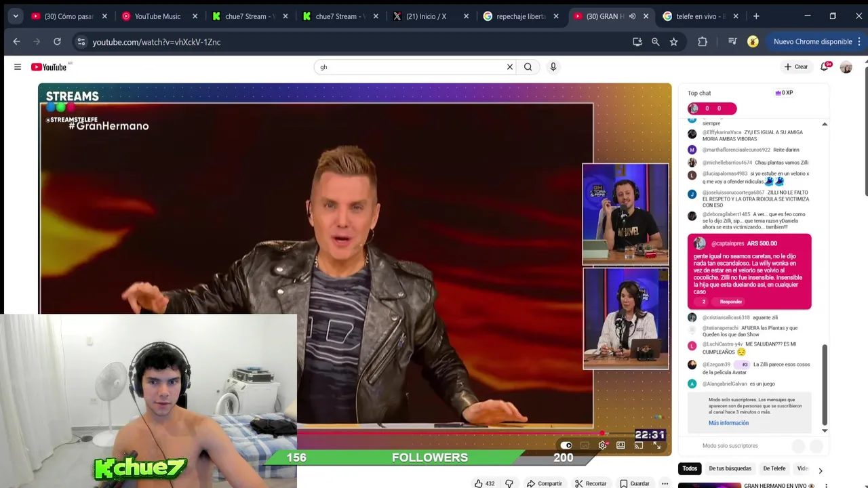Click the Compartir share button
This screenshot has width=868, height=488.
point(545,483)
